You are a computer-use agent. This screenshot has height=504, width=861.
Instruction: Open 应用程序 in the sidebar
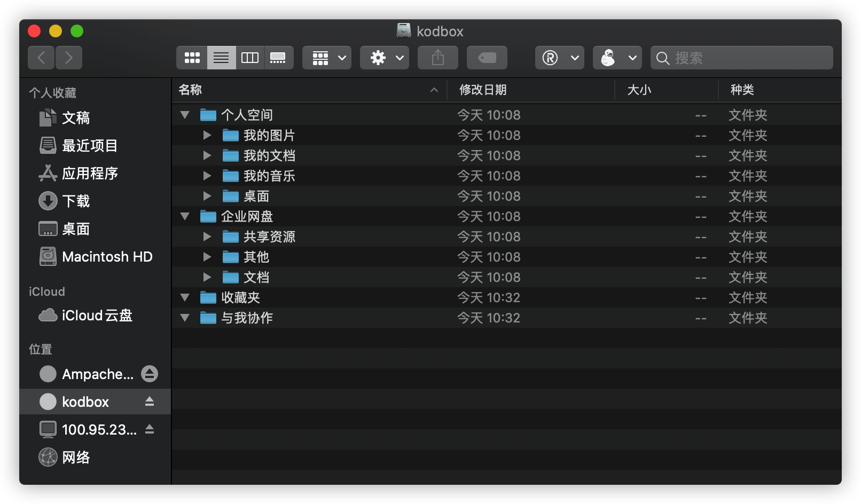(x=95, y=173)
